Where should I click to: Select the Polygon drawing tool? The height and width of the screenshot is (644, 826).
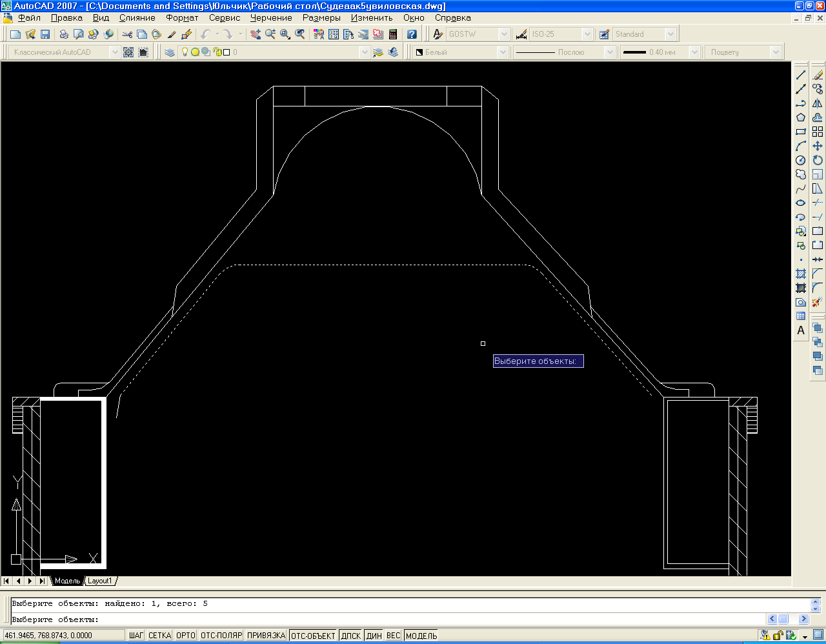point(801,117)
